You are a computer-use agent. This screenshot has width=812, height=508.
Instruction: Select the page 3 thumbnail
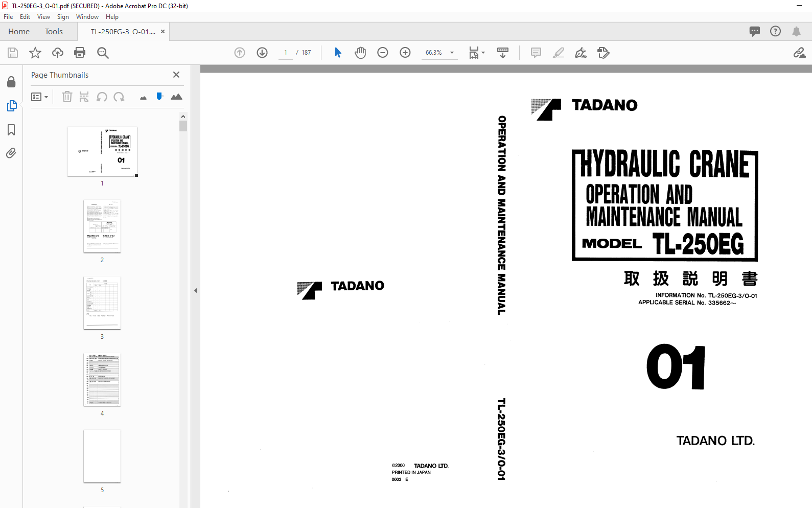[102, 303]
